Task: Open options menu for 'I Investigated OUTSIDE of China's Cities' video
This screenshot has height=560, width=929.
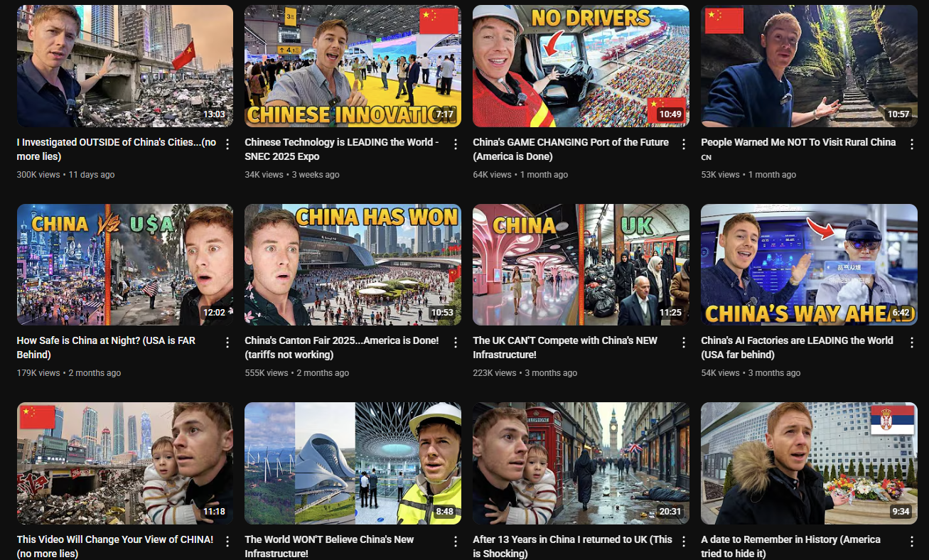Action: point(227,144)
